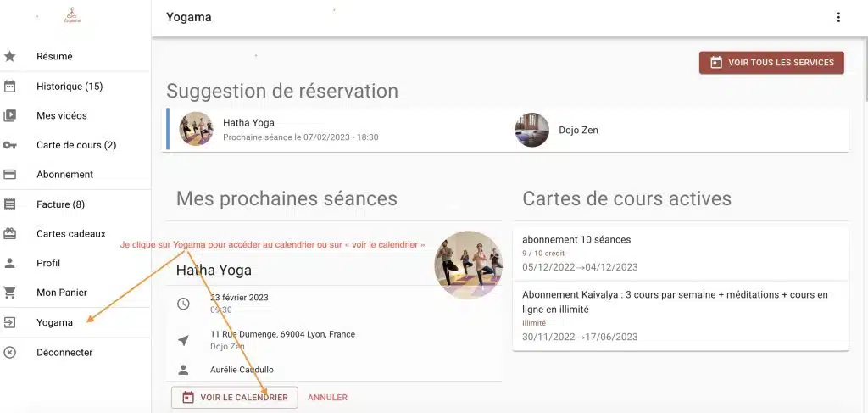Click the clock icon next to 23 février 2023
The height and width of the screenshot is (413, 868).
click(183, 304)
